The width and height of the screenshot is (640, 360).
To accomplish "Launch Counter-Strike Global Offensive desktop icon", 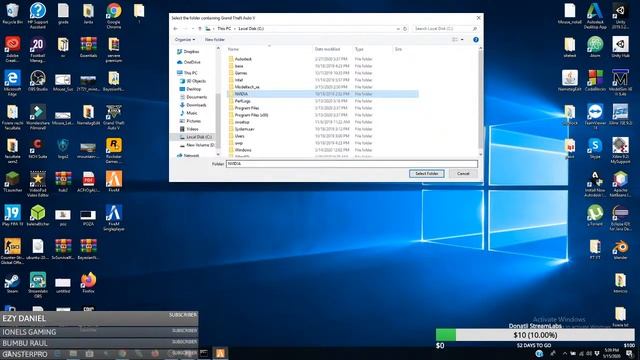I will [x=12, y=251].
